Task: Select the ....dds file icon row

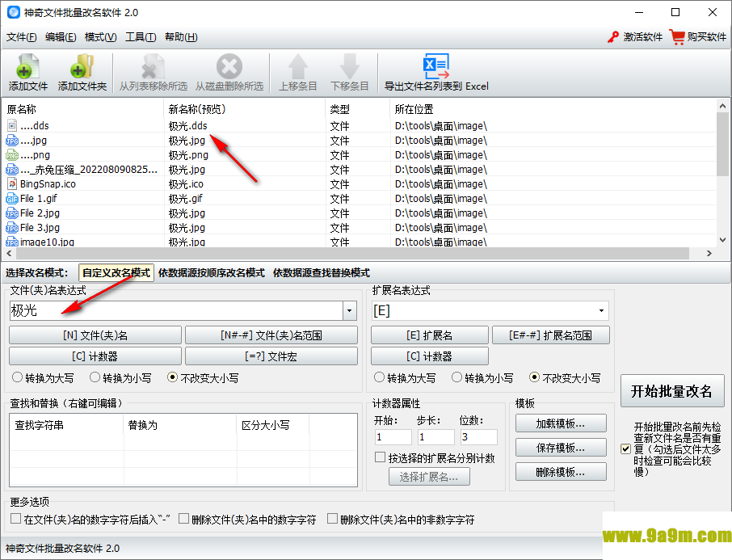Action: tap(12, 125)
